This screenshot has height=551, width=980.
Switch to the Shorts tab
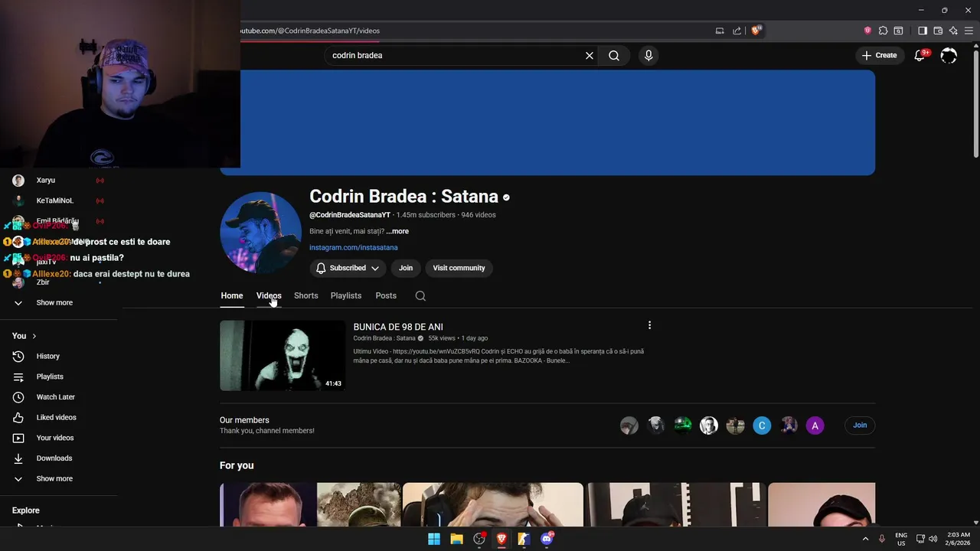[x=305, y=295]
